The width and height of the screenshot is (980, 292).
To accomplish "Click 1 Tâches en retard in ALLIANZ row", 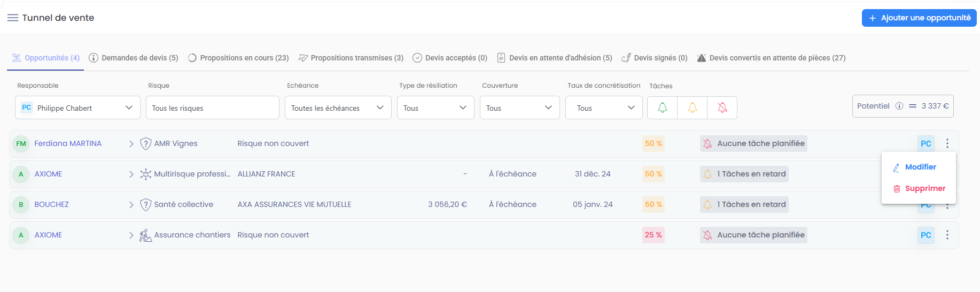I will [x=744, y=174].
